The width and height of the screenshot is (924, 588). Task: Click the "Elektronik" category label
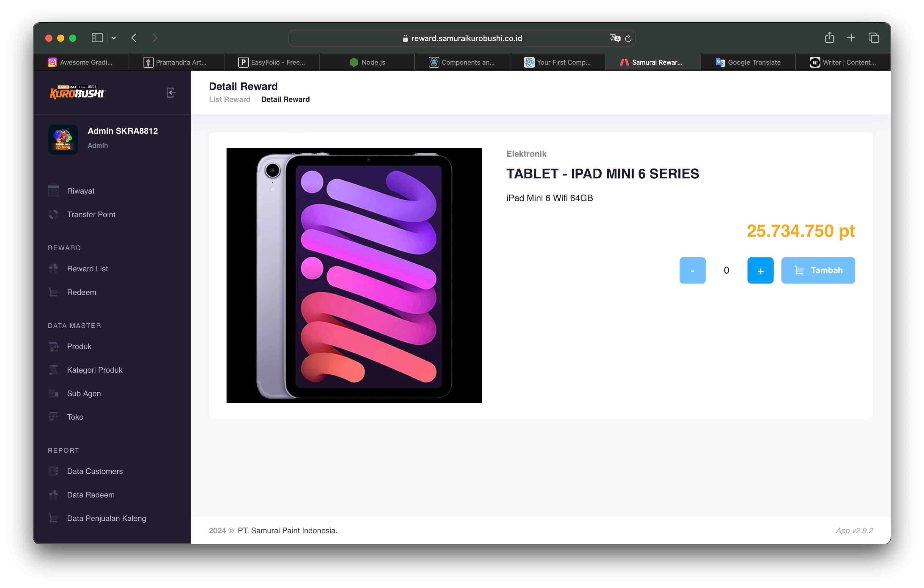526,154
